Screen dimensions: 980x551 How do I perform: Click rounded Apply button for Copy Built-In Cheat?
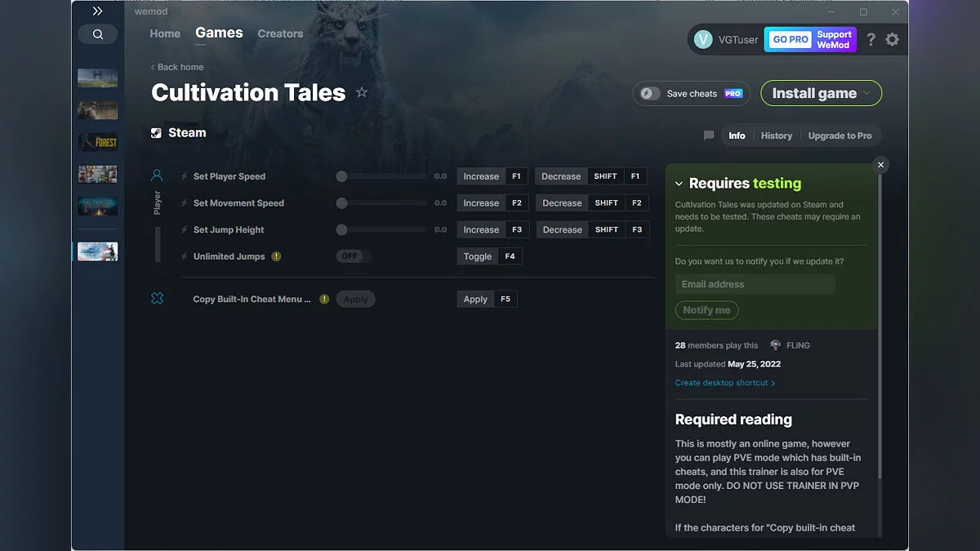[x=355, y=300]
